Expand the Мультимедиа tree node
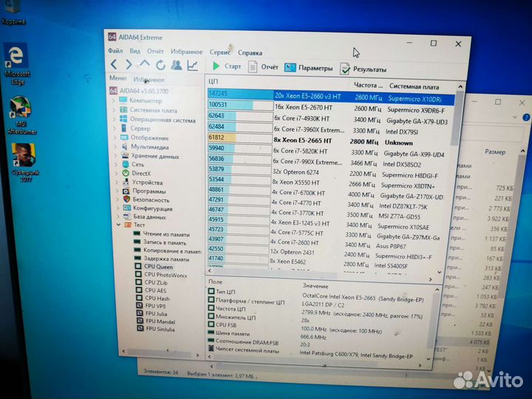Viewport: 532px width, 399px height. 116,147
